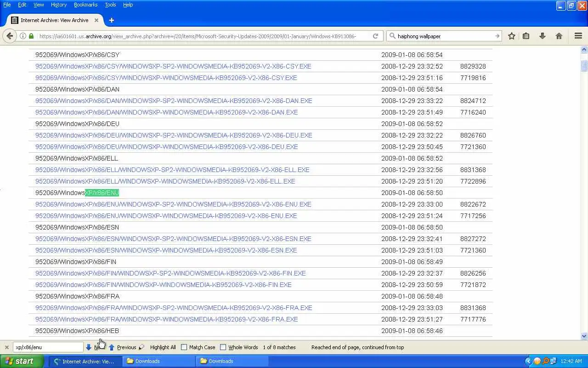Open the File menu
The height and width of the screenshot is (368, 588).
pyautogui.click(x=7, y=5)
